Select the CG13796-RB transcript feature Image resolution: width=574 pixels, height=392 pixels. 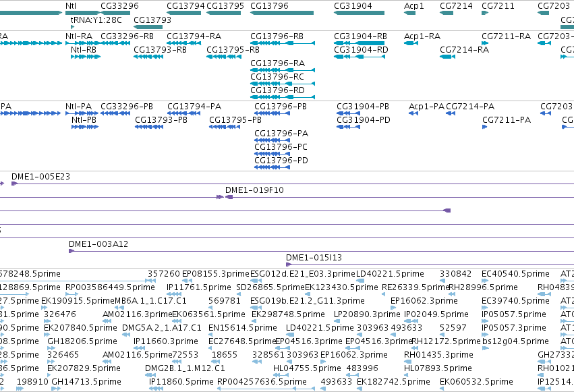(x=283, y=43)
